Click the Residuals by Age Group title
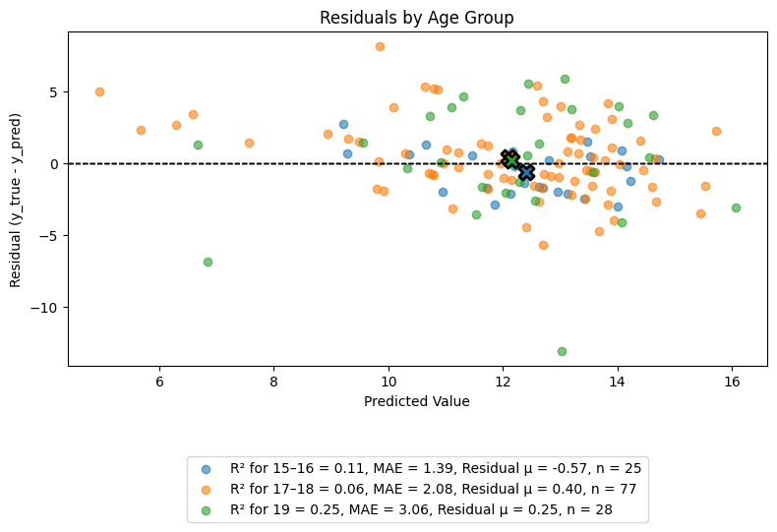Viewport: 777px width, 532px height. click(x=416, y=18)
